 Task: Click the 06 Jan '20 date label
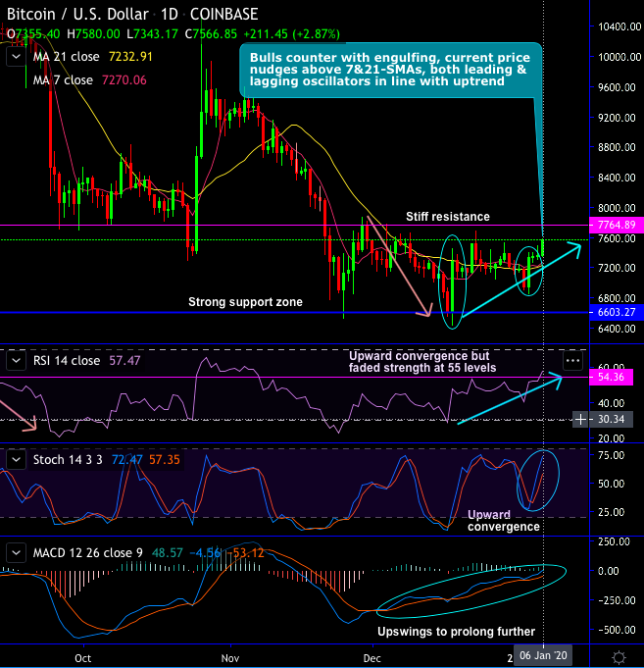[x=543, y=655]
